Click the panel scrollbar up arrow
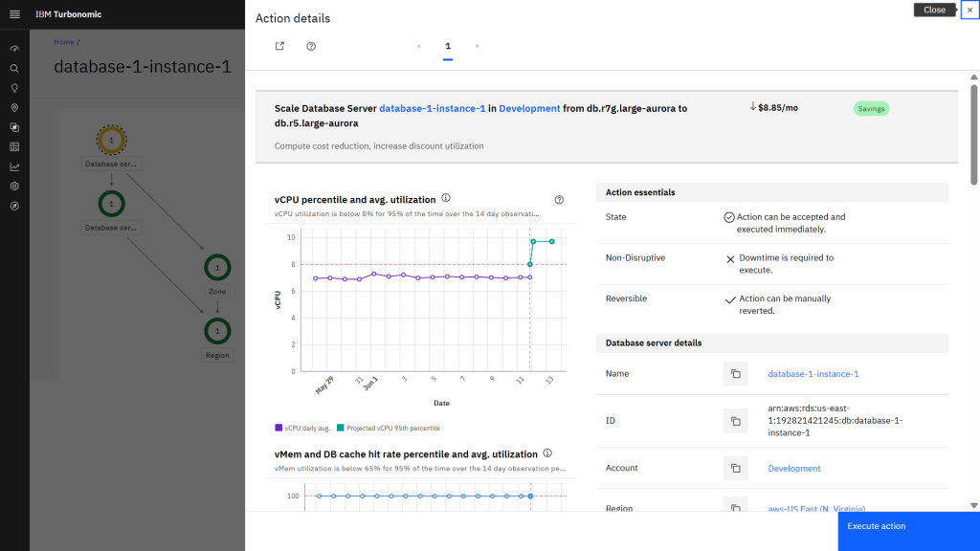Image resolution: width=980 pixels, height=551 pixels. point(973,77)
